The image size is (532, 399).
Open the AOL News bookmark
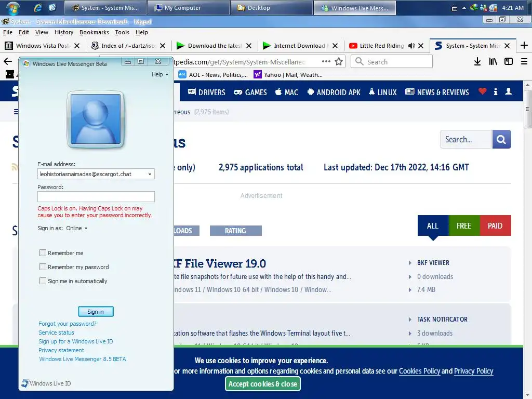[213, 75]
